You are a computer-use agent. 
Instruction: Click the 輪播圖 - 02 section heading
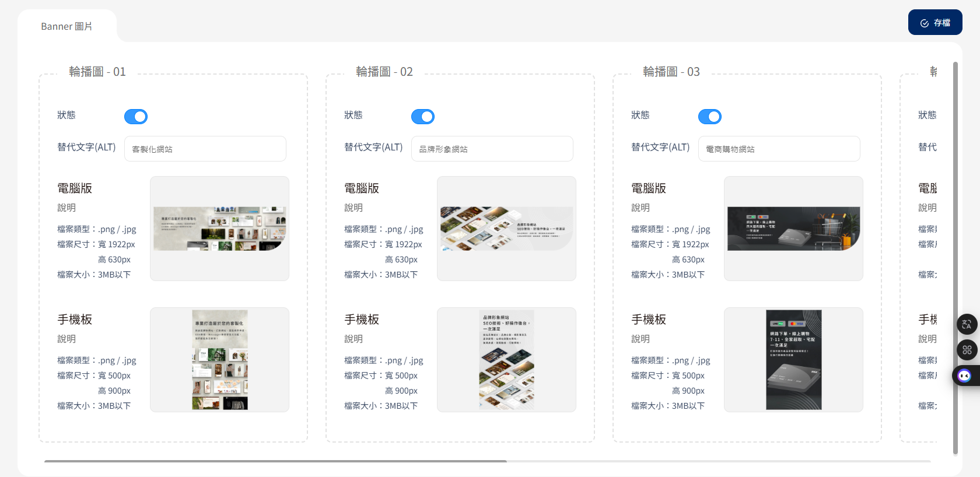pyautogui.click(x=384, y=72)
